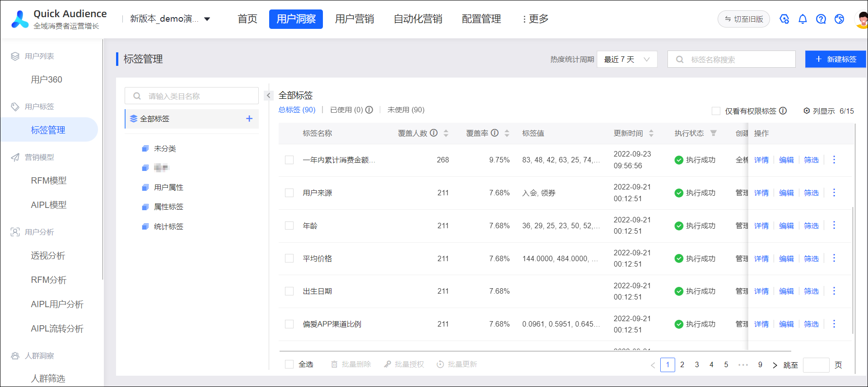868x387 pixels.
Task: Open the 最近 7 天 period dropdown
Action: [x=627, y=59]
